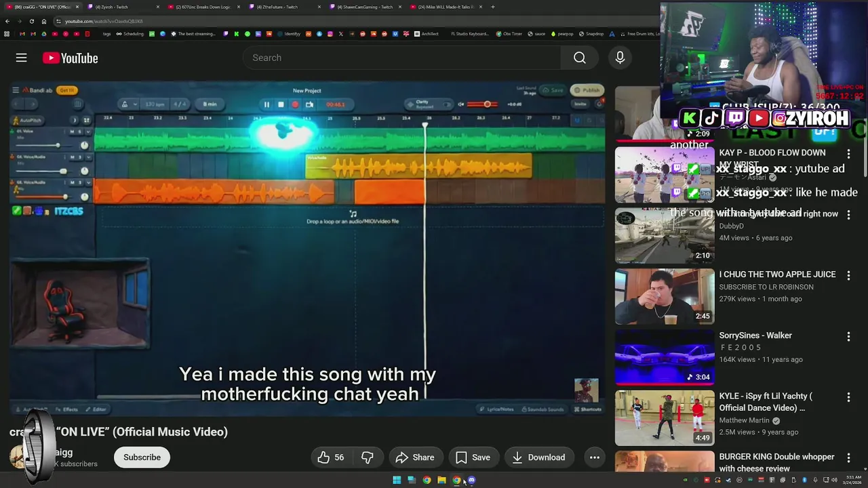Play the I CHUG THE TWO APPLE JUICE video

pos(665,297)
